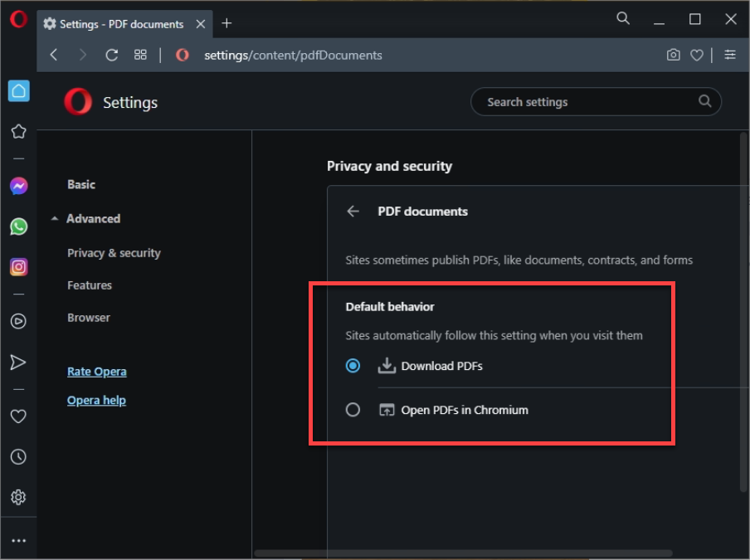Select Open PDFs in Chromium option
The height and width of the screenshot is (560, 750).
click(353, 410)
